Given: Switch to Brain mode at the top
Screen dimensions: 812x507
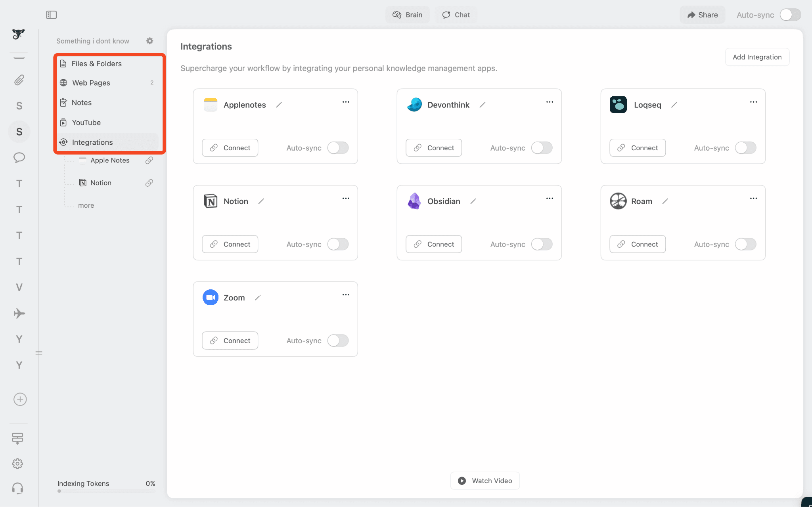Looking at the screenshot, I should point(408,15).
